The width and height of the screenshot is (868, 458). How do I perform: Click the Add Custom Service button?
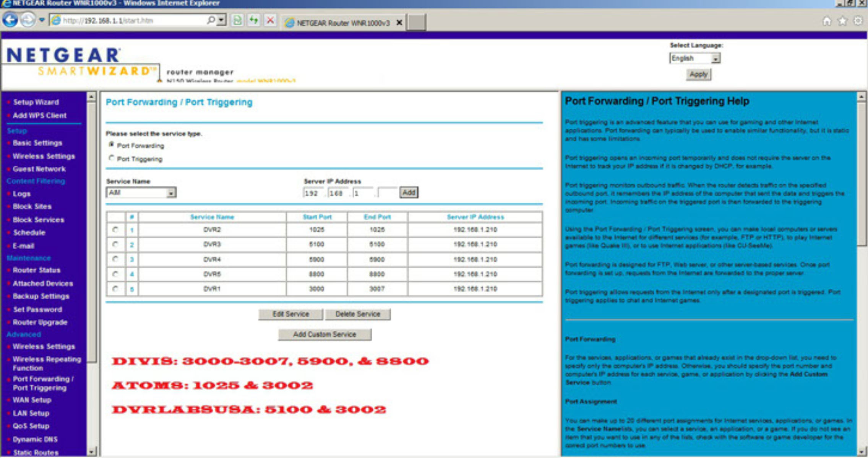coord(324,334)
